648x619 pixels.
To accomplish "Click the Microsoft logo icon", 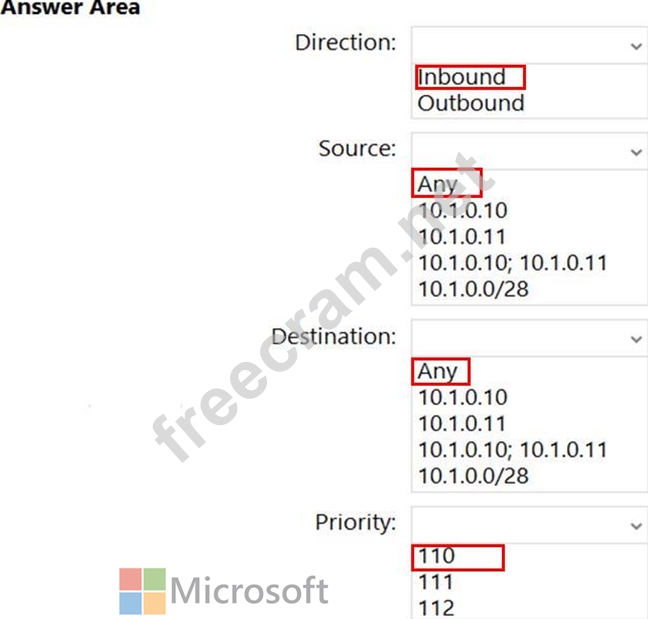I will [x=142, y=591].
